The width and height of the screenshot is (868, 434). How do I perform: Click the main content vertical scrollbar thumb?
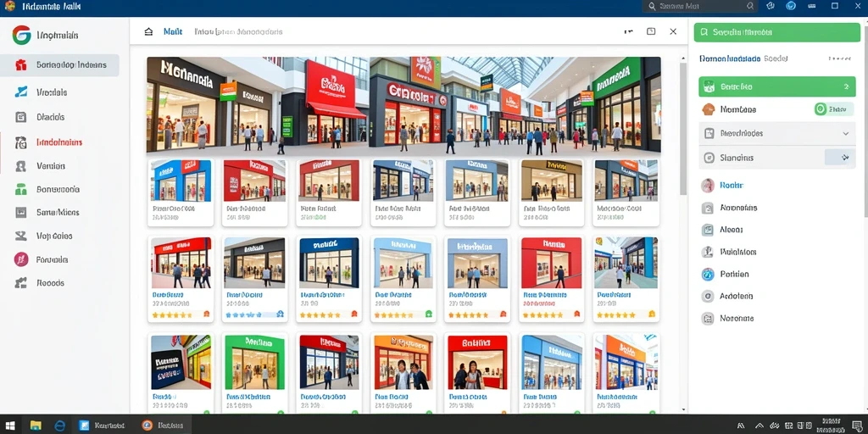click(683, 129)
